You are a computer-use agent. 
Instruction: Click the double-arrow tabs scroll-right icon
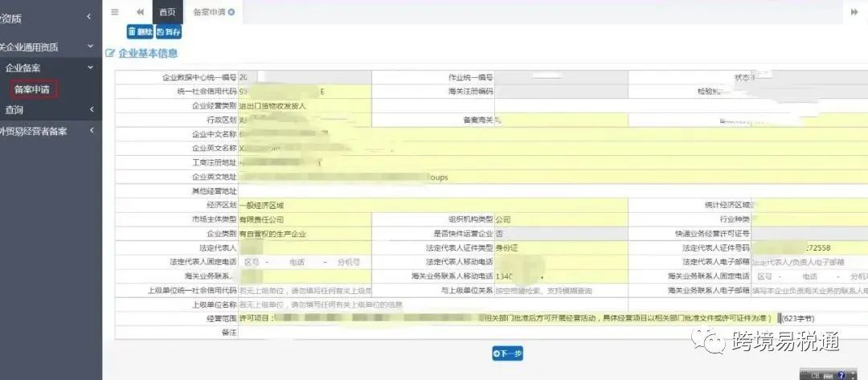point(854,11)
